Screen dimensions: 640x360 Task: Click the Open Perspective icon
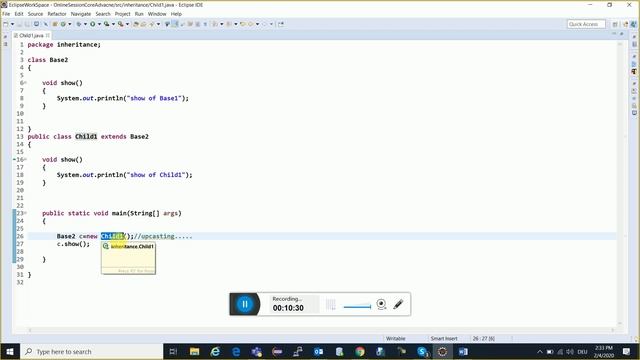coord(615,24)
